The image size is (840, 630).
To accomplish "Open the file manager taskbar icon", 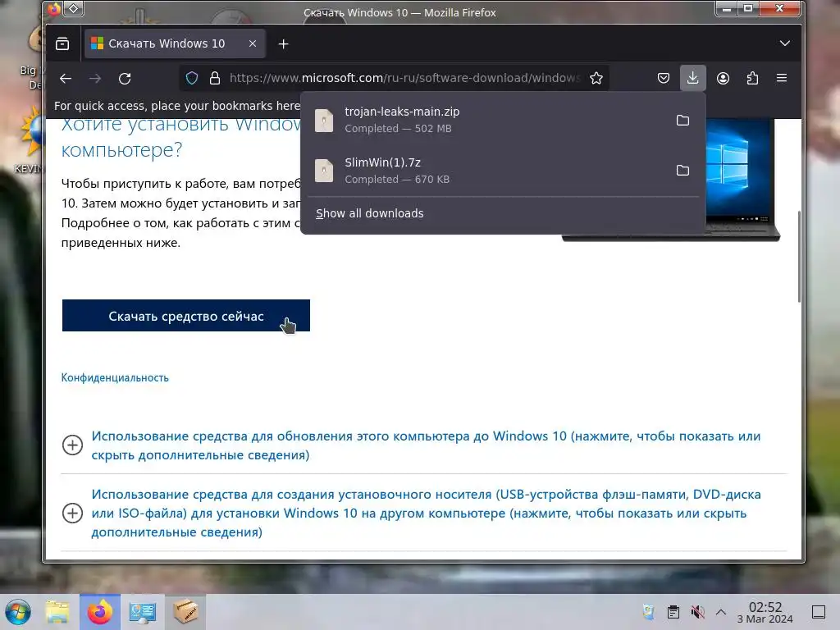I will click(57, 612).
